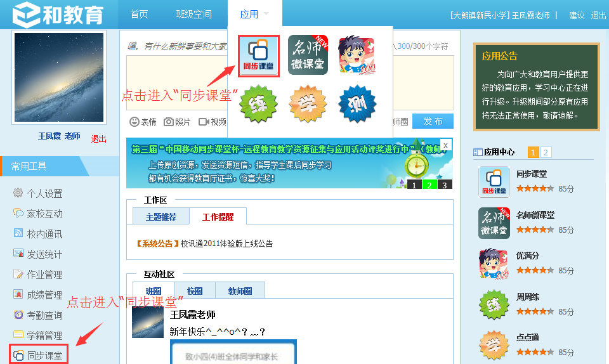This screenshot has width=609, height=364.
Task: Open 个人设置 in the sidebar
Action: coord(44,193)
